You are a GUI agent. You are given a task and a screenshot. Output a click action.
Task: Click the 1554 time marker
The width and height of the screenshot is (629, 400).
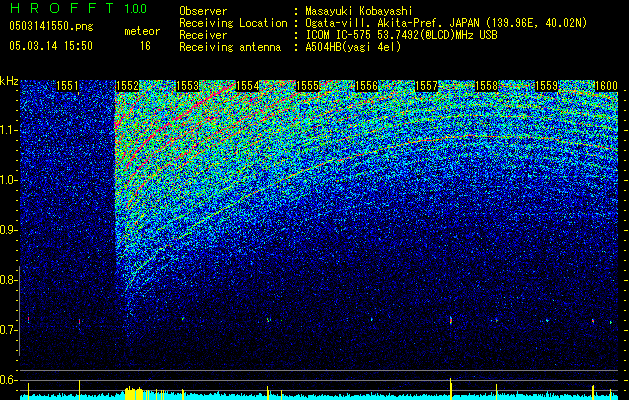click(x=247, y=86)
